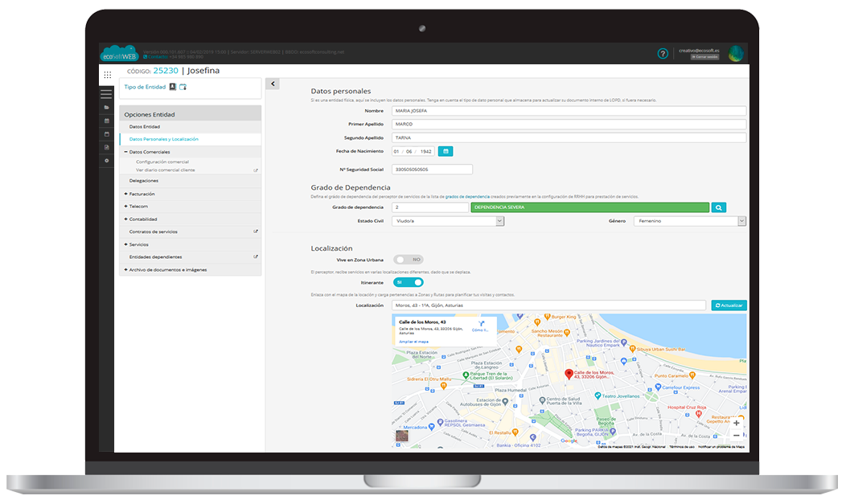Image resolution: width=846 pixels, height=504 pixels.
Task: Toggle the Vive en Zona Urbana switch
Action: coord(409,260)
